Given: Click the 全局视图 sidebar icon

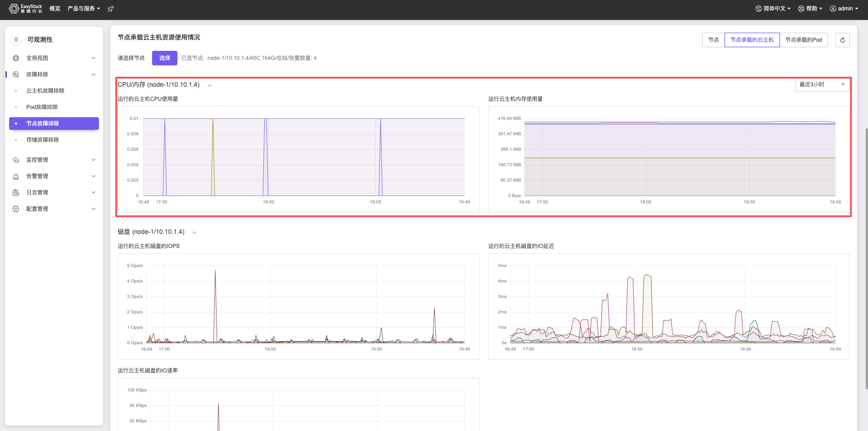Looking at the screenshot, I should (16, 58).
